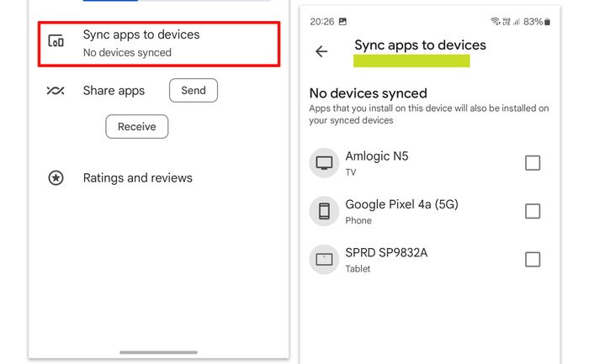Select the Google Pixel 4a (5G) name
The height and width of the screenshot is (364, 589).
click(x=401, y=204)
